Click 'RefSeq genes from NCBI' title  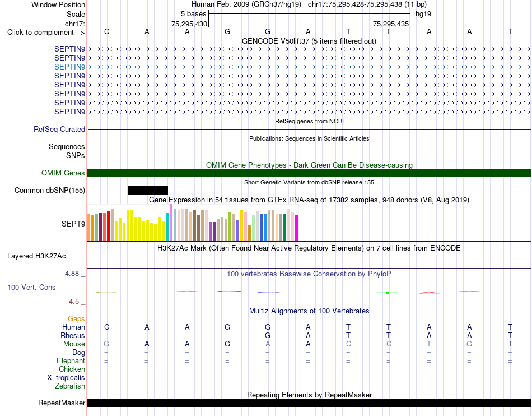(x=309, y=121)
